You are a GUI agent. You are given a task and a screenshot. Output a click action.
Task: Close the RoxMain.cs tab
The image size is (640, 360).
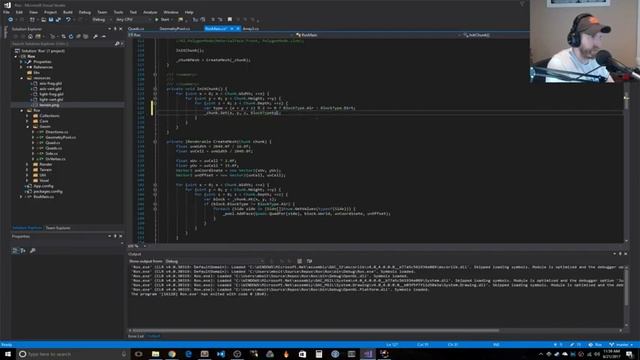pyautogui.click(x=238, y=29)
